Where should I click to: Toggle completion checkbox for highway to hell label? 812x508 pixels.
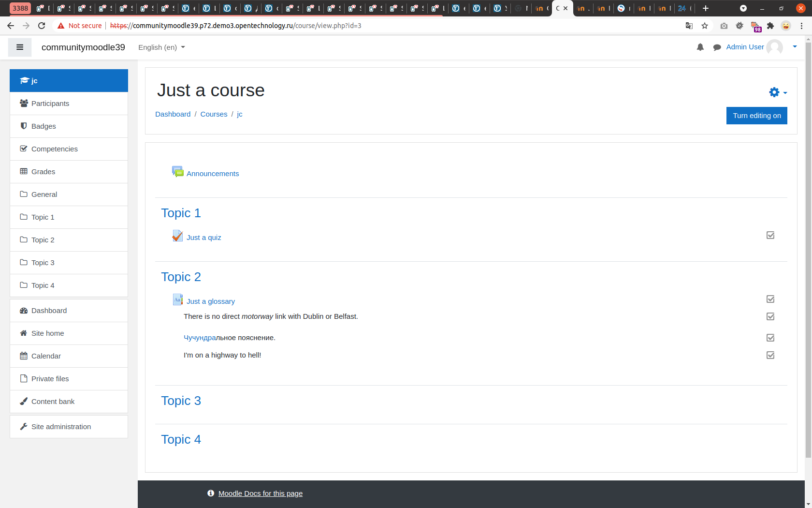tap(770, 355)
